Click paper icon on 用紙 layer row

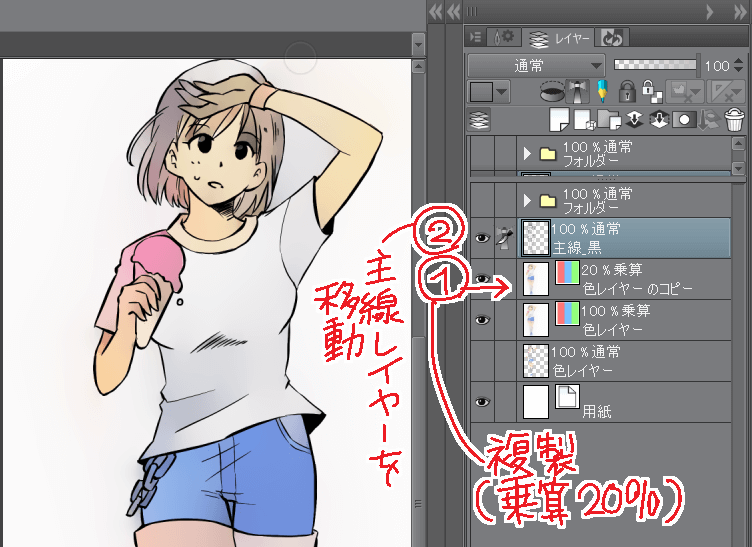(x=567, y=396)
